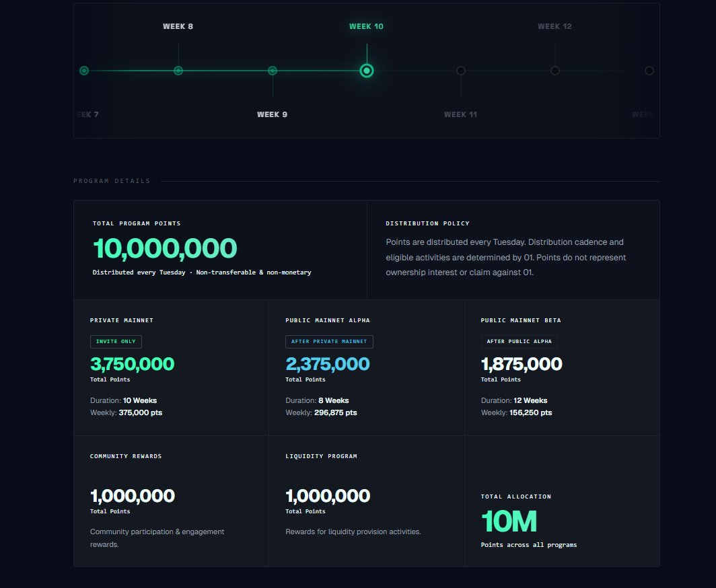Image resolution: width=716 pixels, height=588 pixels.
Task: Click the DISTRIBUTION POLICY heading
Action: click(427, 223)
